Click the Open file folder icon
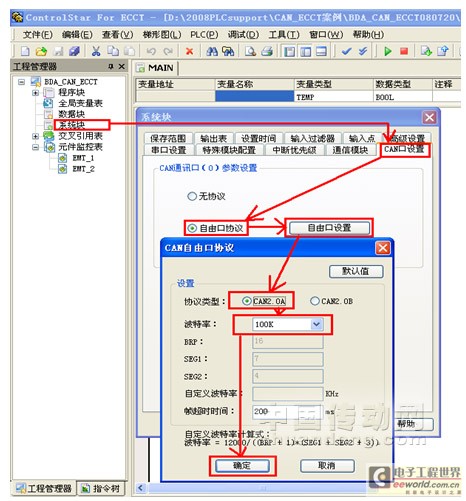 [x=41, y=51]
